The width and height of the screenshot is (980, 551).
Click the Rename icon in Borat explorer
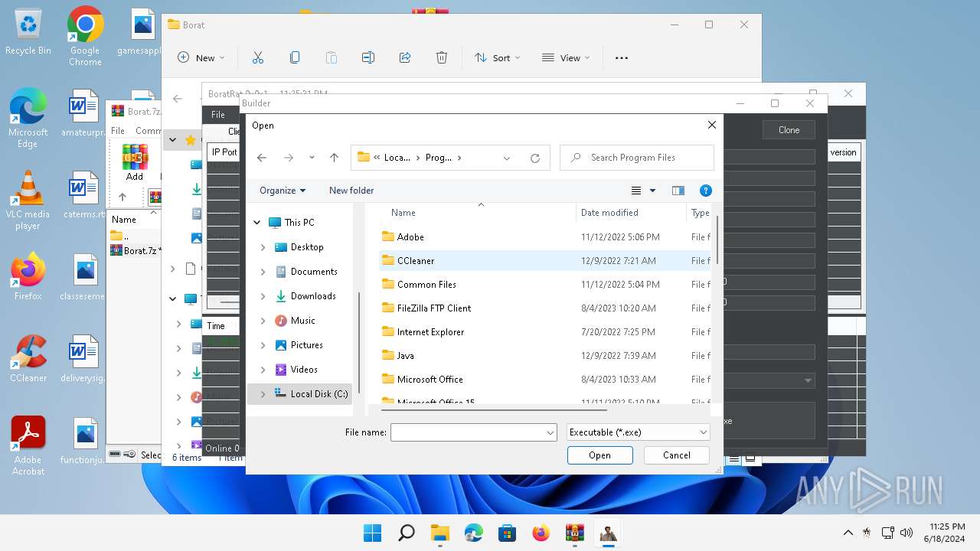tap(368, 57)
